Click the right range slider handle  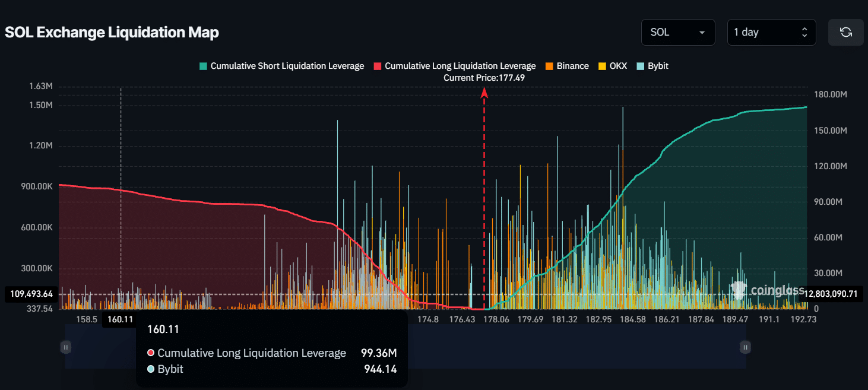(x=745, y=347)
